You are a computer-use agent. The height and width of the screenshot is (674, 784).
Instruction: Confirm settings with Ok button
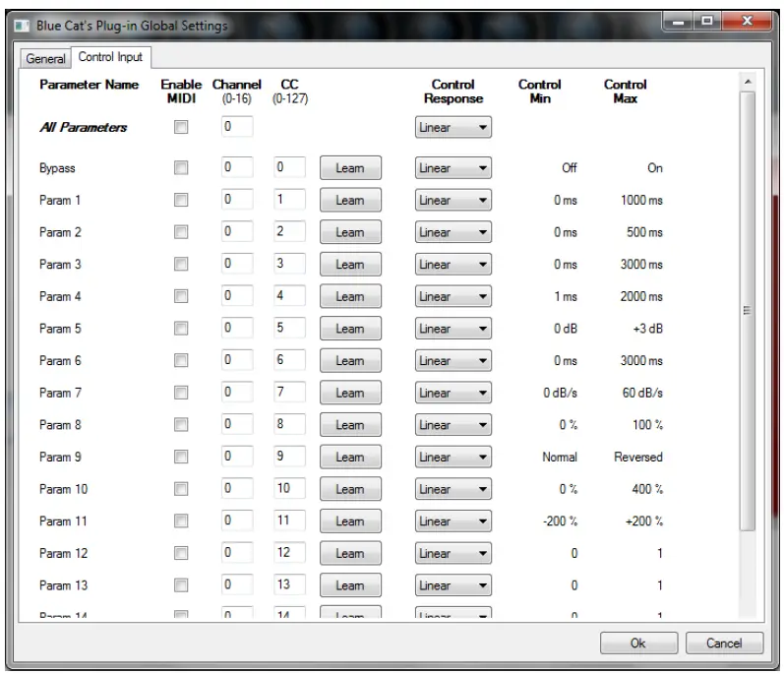click(x=638, y=643)
